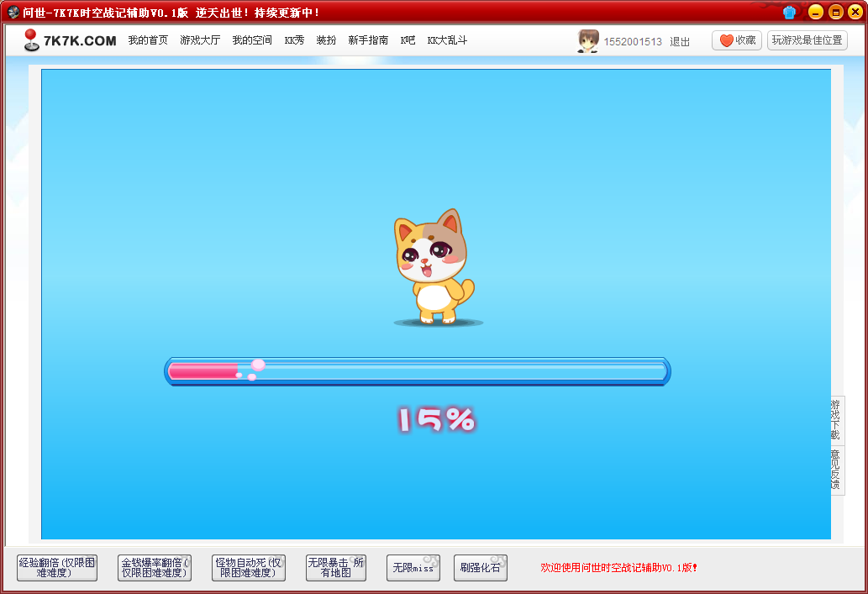This screenshot has height=594, width=868.
Task: Click the 刷强化石 button
Action: point(480,567)
